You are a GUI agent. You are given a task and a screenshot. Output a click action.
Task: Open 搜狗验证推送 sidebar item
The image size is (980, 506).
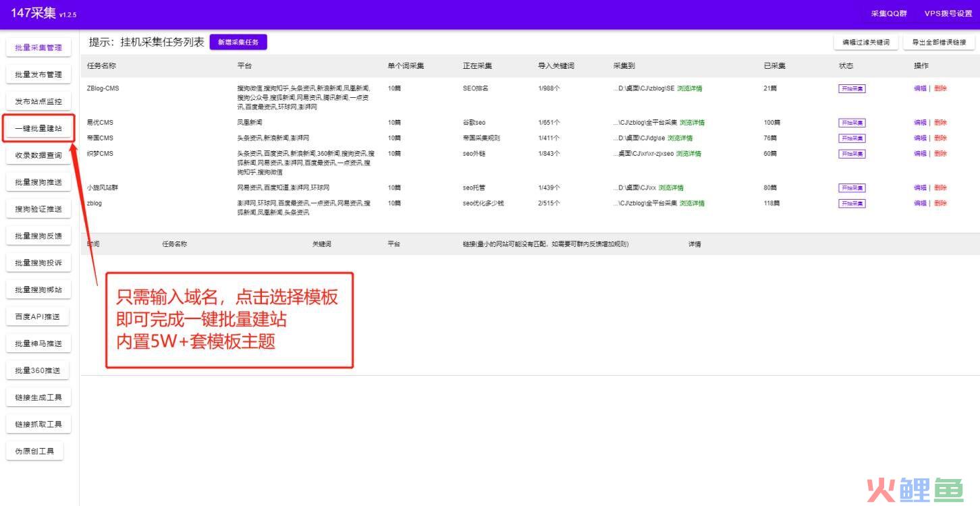(38, 209)
